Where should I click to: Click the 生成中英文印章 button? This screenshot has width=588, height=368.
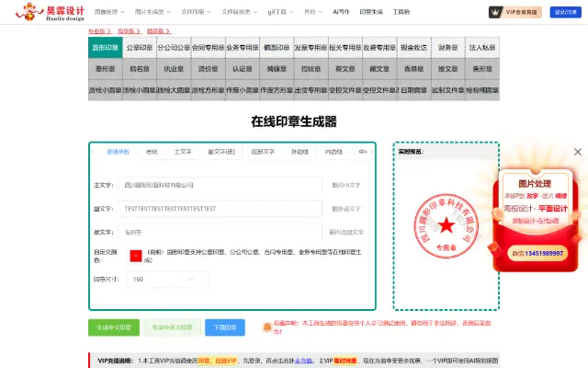click(x=172, y=328)
